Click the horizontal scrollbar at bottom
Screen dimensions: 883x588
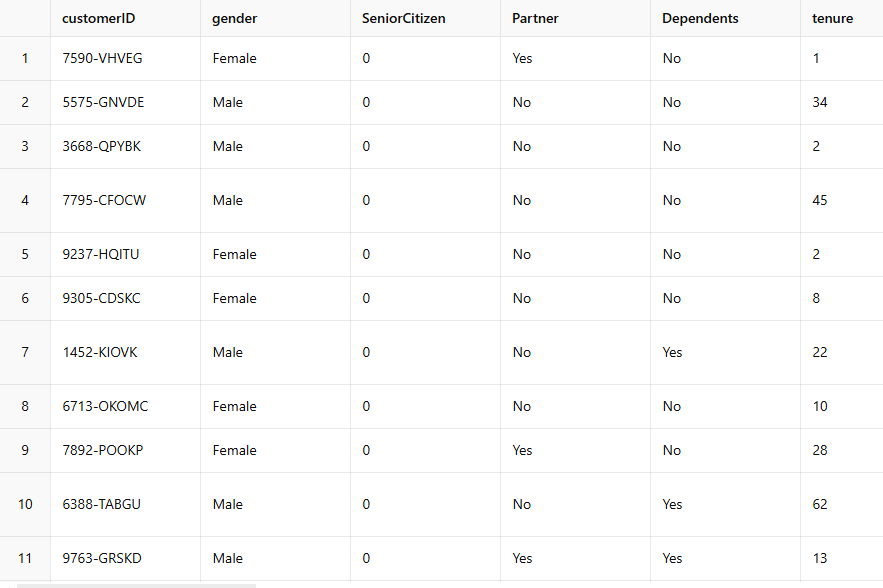coord(136,586)
